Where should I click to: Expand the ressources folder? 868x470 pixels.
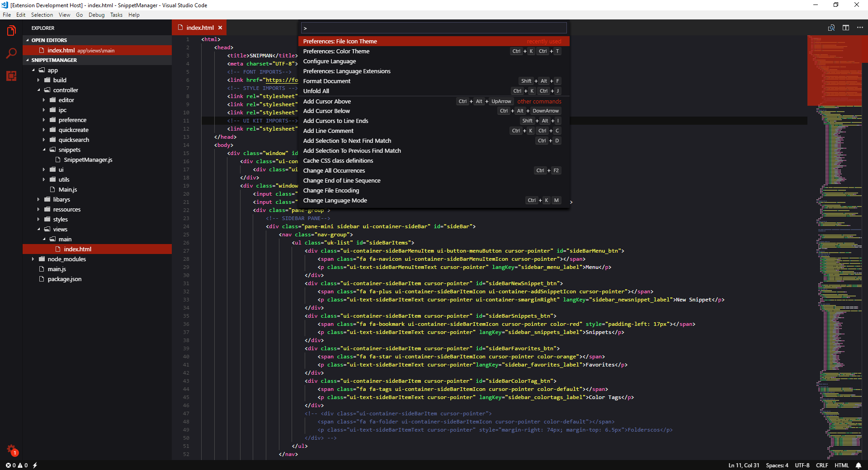(x=97, y=209)
